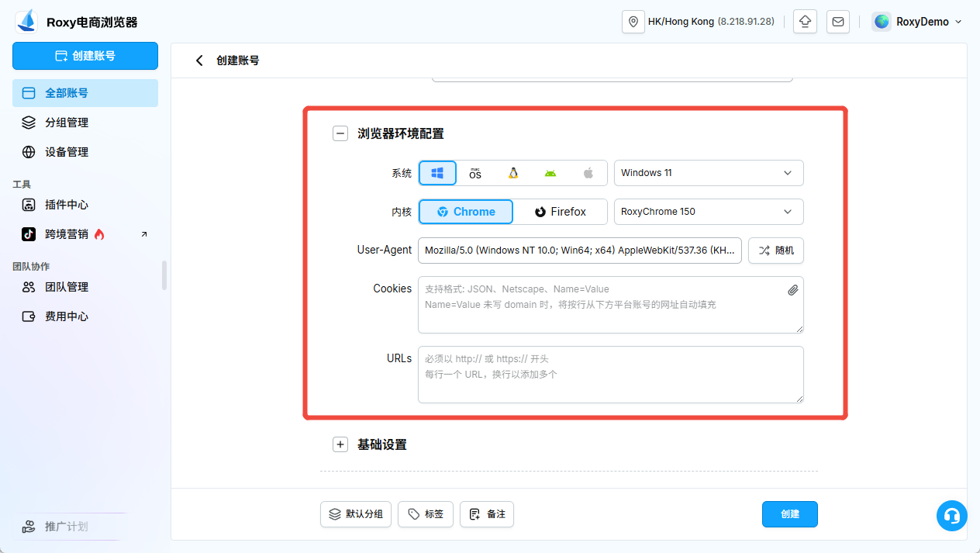Image resolution: width=980 pixels, height=553 pixels.
Task: Open 设备管理 in sidebar
Action: coord(85,152)
